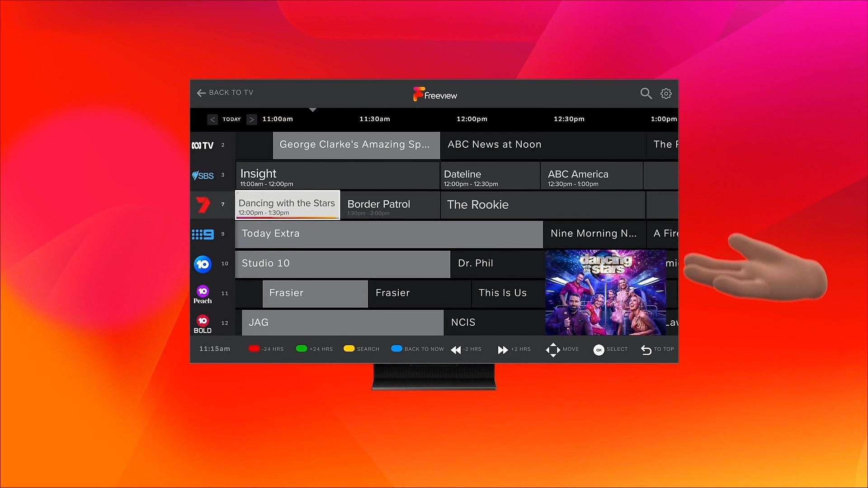Open settings via the gear icon
The height and width of the screenshot is (488, 868).
point(666,94)
